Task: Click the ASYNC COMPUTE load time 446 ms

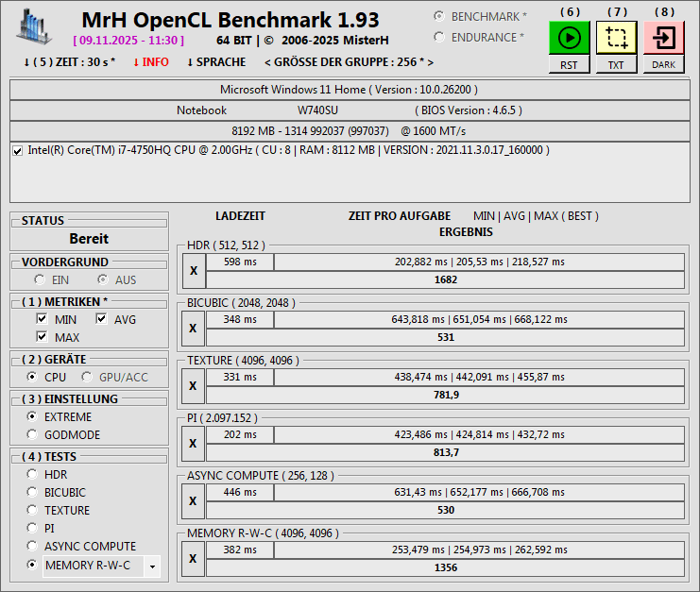Action: coord(240,492)
